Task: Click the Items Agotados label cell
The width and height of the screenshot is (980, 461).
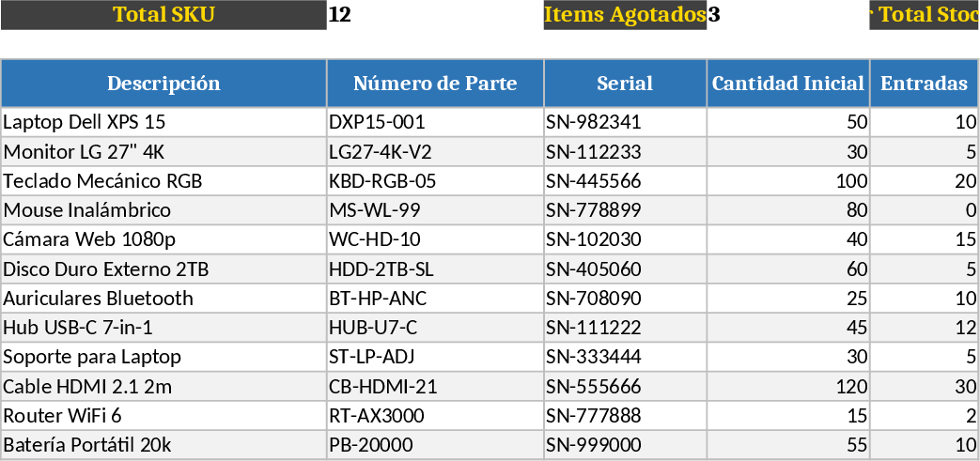Action: (625, 15)
